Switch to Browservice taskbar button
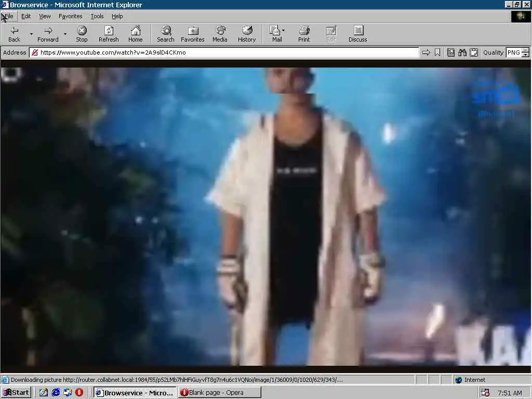 [135, 393]
